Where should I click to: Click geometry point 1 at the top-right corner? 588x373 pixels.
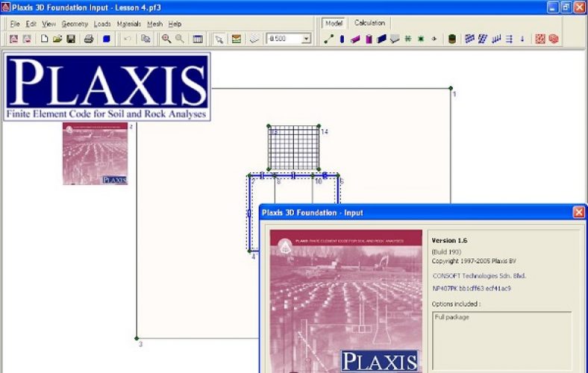(x=451, y=89)
